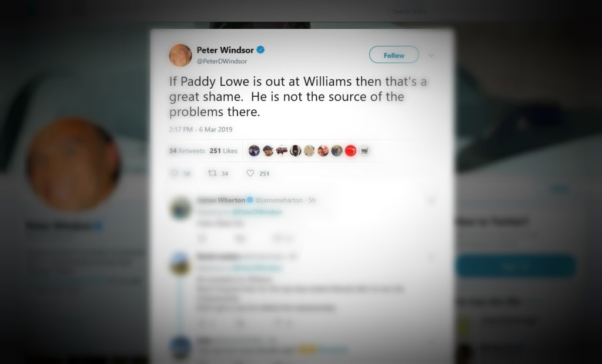Click the first liker avatar in the row

[254, 151]
